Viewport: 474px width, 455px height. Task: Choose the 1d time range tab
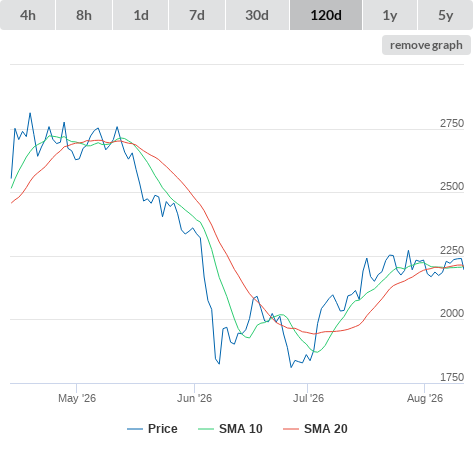[x=141, y=15]
